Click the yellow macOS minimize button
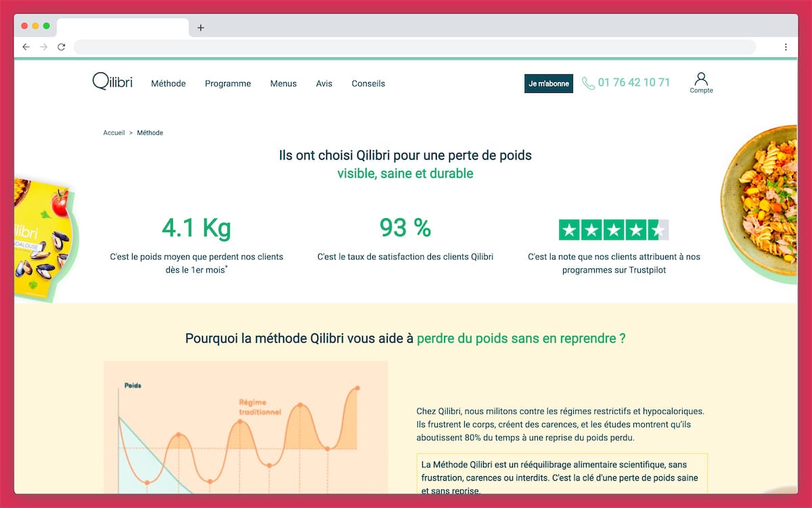The height and width of the screenshot is (508, 812). point(35,26)
